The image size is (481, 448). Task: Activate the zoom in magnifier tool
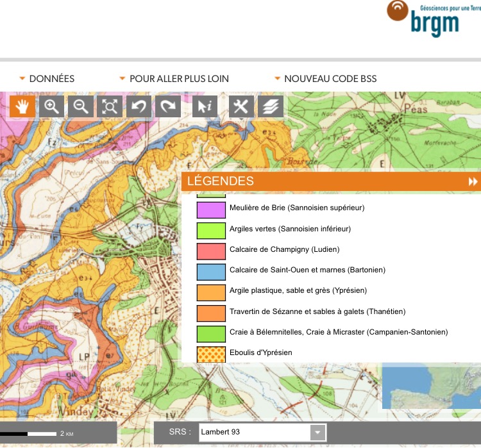click(52, 106)
